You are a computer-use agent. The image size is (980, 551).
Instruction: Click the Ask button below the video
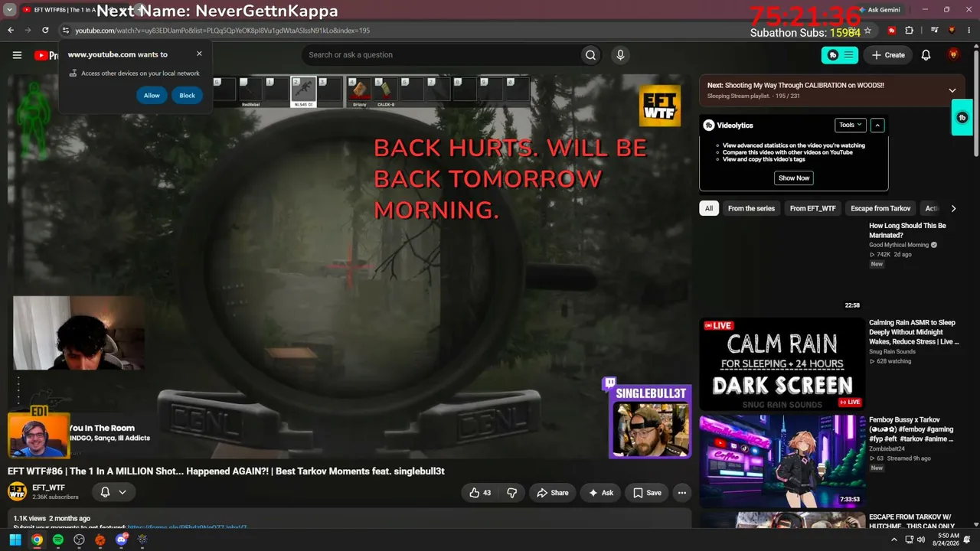point(601,493)
